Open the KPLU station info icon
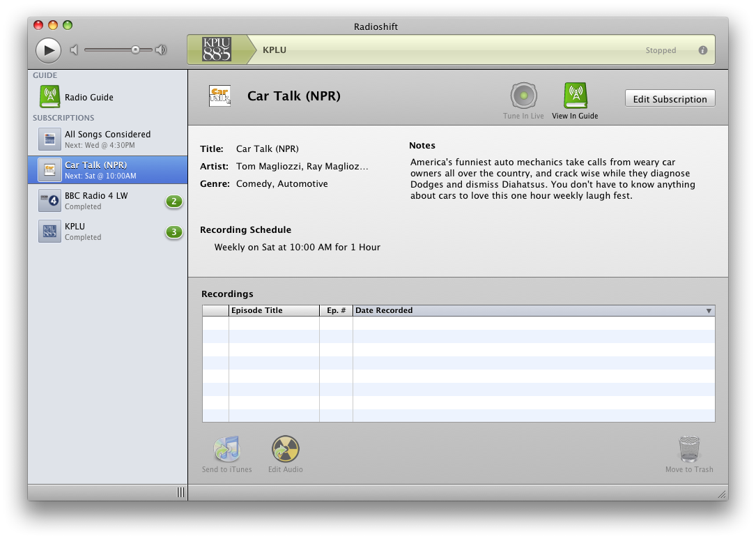Screen dimensions: 756x539 pos(702,50)
